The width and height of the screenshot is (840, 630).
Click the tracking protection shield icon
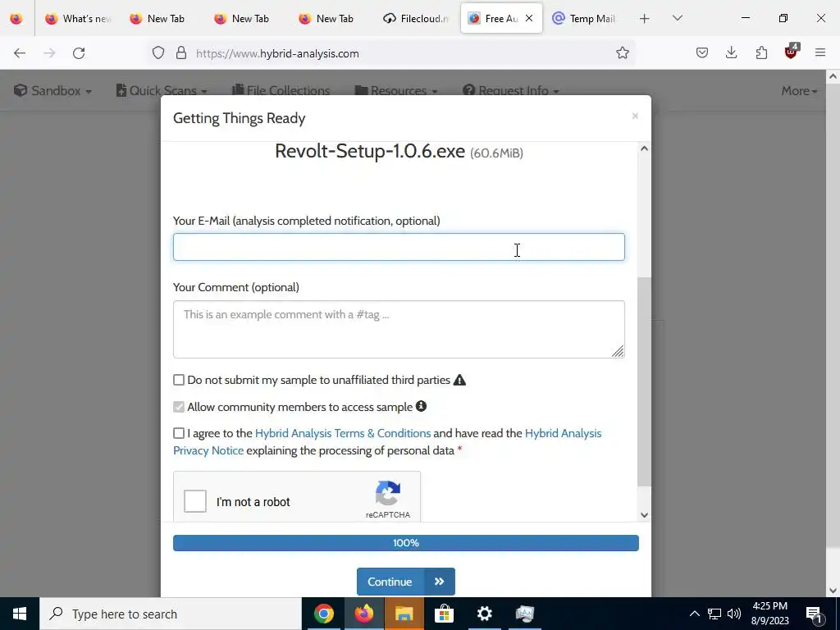[158, 53]
